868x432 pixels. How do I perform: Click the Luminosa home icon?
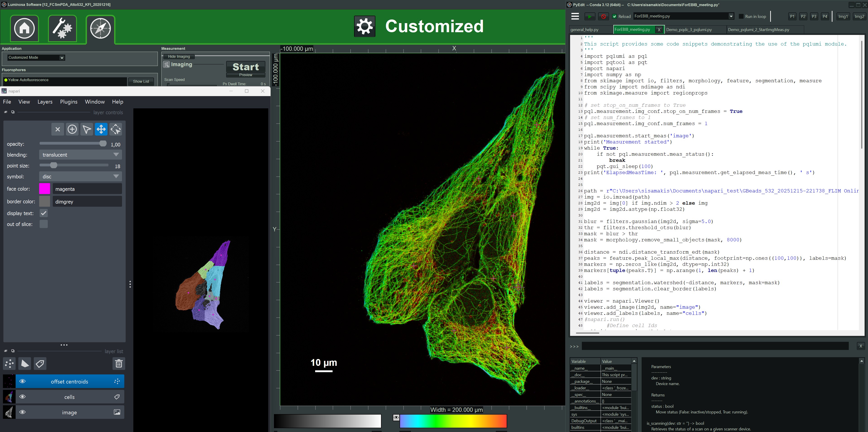click(x=24, y=28)
